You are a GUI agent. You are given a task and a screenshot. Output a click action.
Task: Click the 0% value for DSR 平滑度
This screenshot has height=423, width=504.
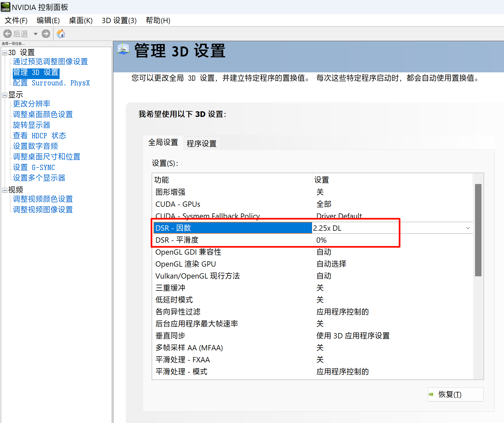(321, 240)
